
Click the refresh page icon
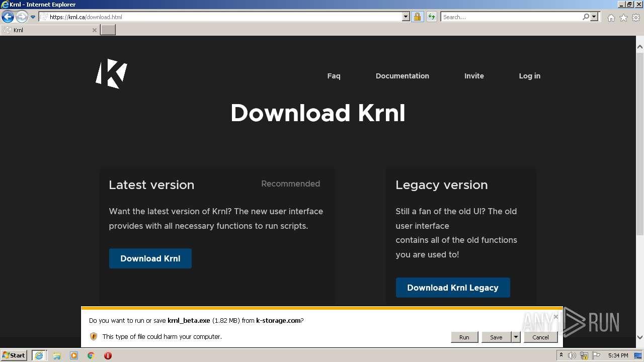[x=431, y=17]
